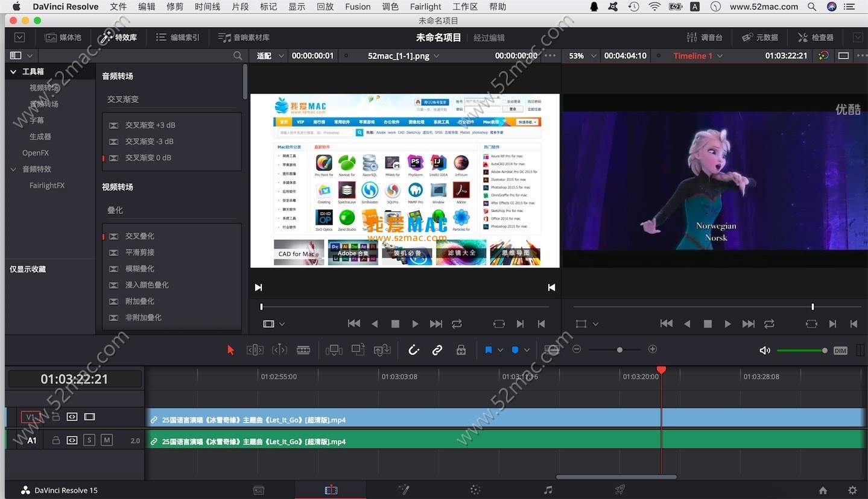The height and width of the screenshot is (499, 868).
Task: Toggle the position lock icon
Action: coord(461,350)
